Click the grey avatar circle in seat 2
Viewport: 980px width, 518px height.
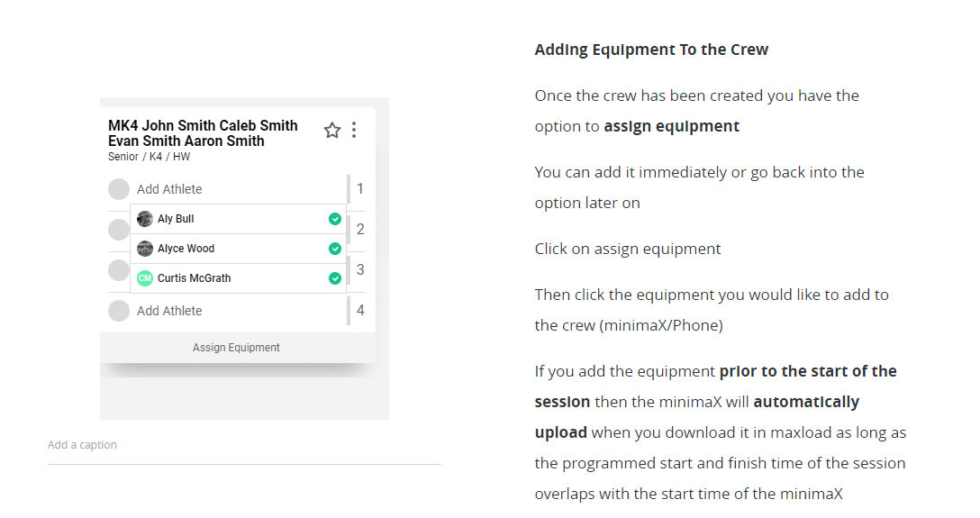[x=118, y=230]
